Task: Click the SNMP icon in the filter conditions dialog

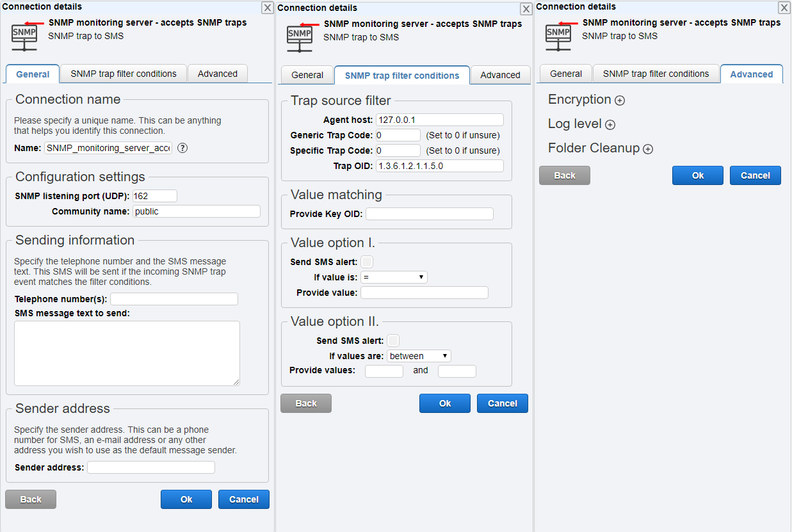Action: point(300,37)
